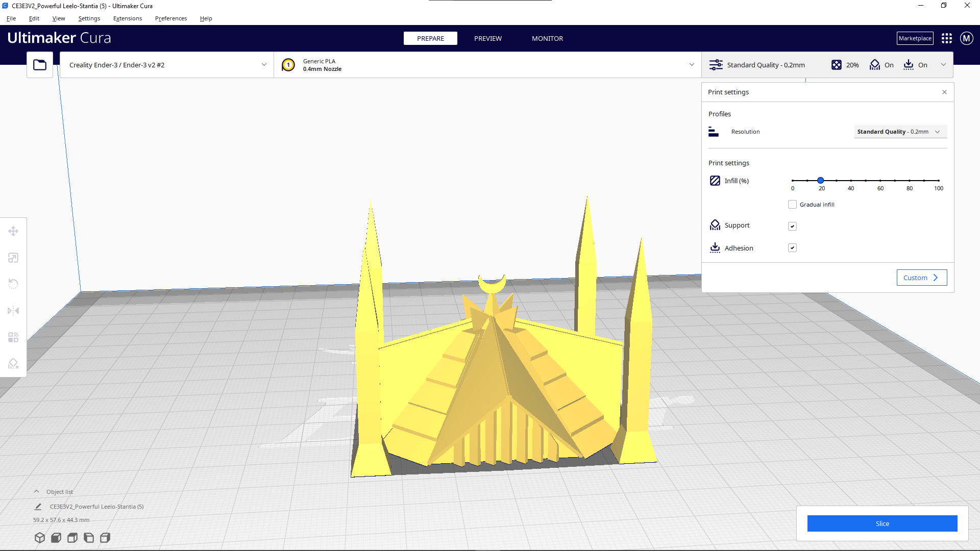Open a file with the folder button
Viewport: 980px width, 551px height.
click(x=40, y=65)
